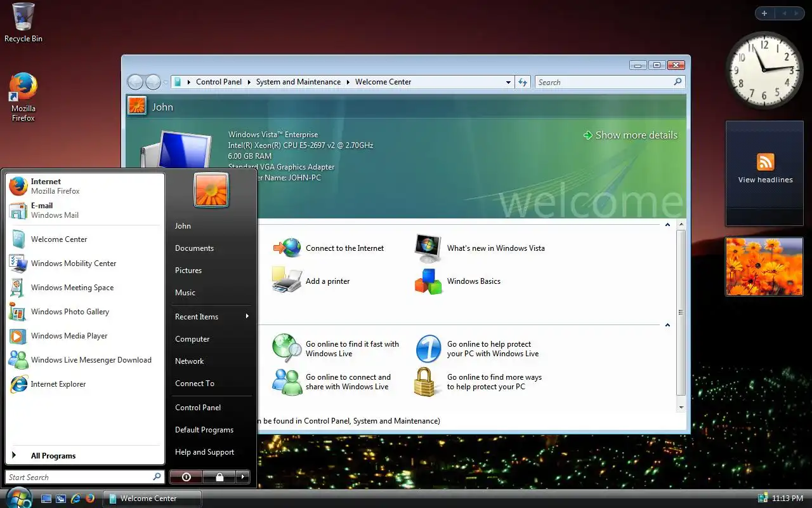Click the Start orb button
This screenshot has height=508, width=812.
pyautogui.click(x=18, y=497)
